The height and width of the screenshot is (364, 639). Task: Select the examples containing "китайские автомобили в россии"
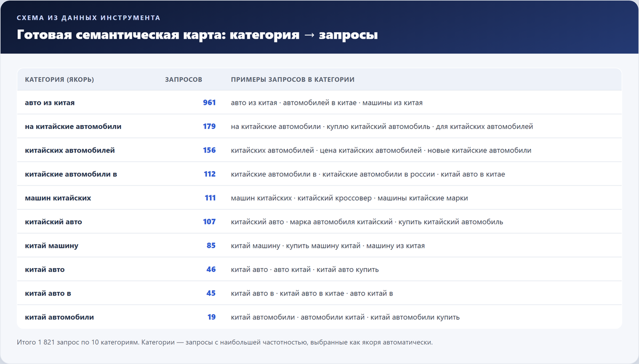tap(368, 174)
